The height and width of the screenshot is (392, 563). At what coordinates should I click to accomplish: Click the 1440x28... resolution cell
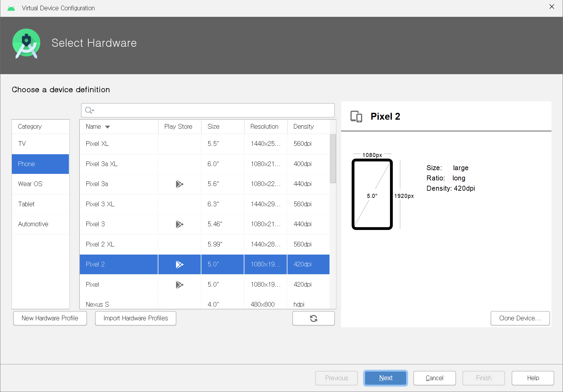click(266, 244)
